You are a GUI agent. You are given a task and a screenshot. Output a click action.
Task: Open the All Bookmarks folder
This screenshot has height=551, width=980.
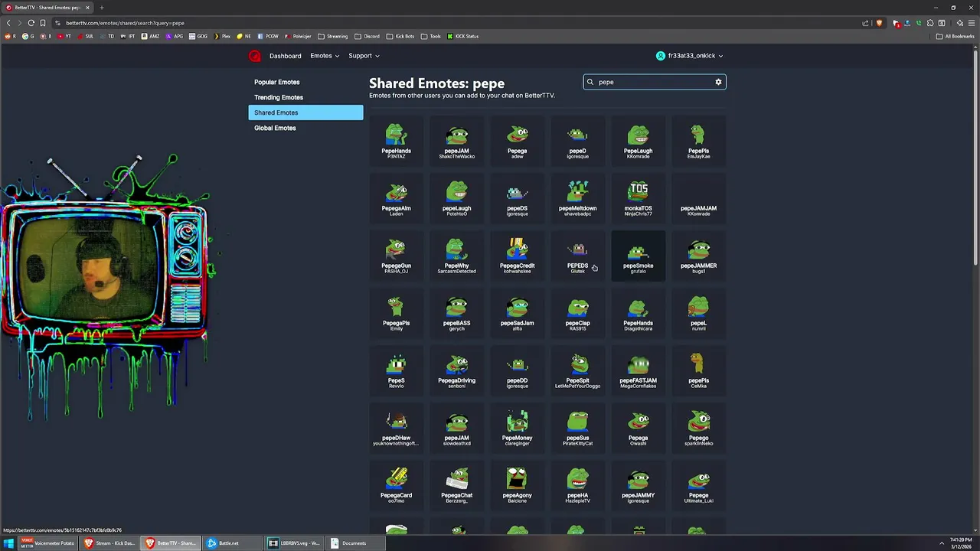(x=955, y=36)
